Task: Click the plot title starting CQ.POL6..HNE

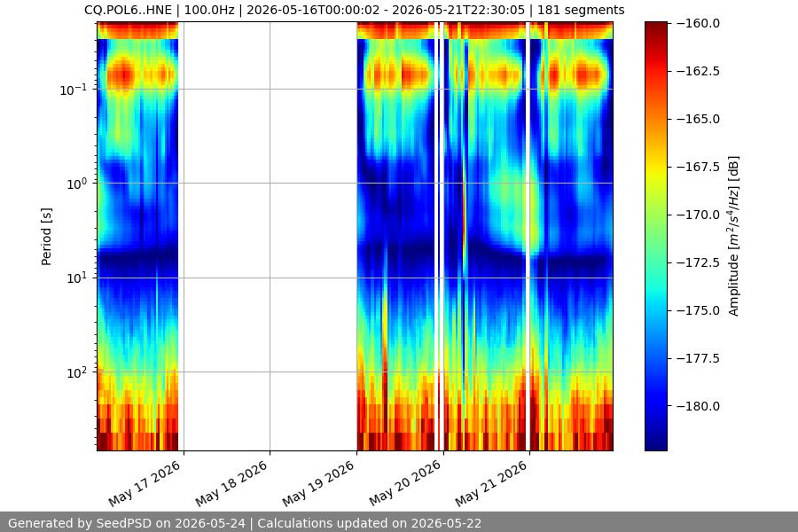Action: click(354, 10)
